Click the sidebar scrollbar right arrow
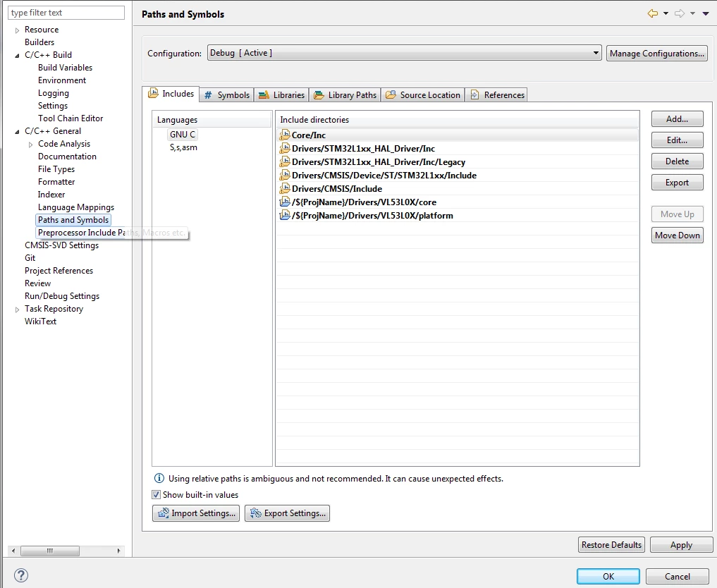This screenshot has width=717, height=588. pyautogui.click(x=119, y=551)
